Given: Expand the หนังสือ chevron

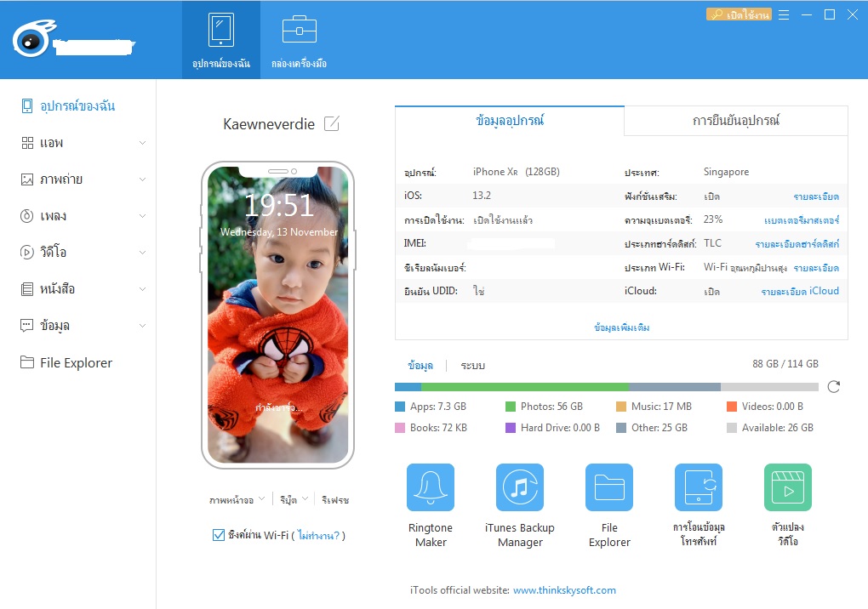Looking at the screenshot, I should click(x=142, y=288).
